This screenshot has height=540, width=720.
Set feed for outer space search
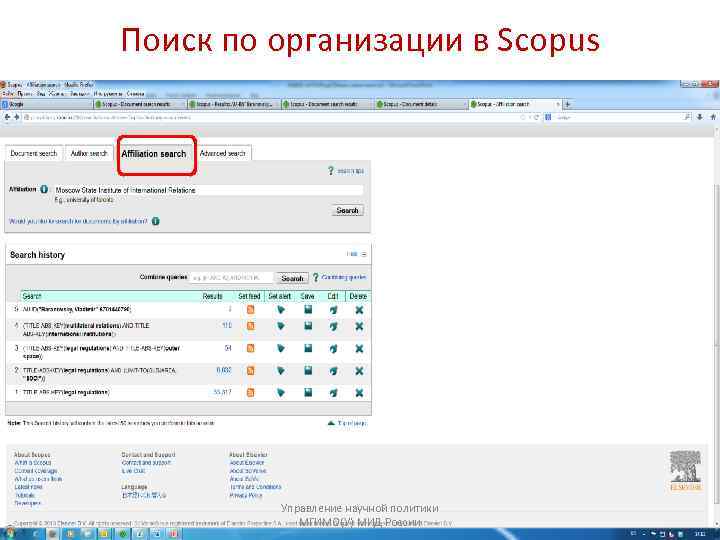tap(250, 349)
